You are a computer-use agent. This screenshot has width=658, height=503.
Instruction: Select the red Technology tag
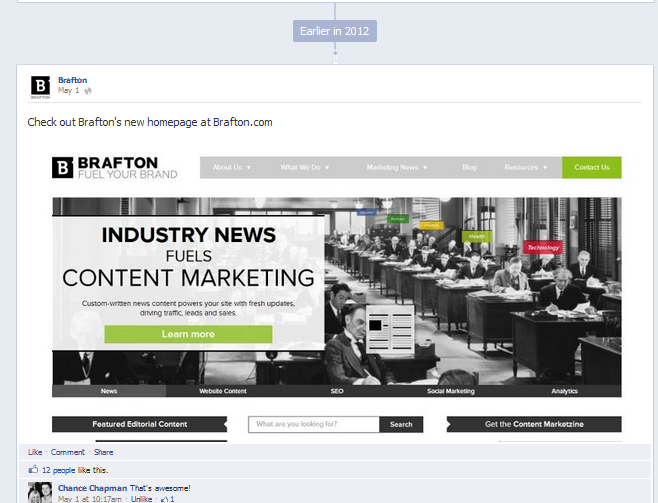click(x=543, y=248)
